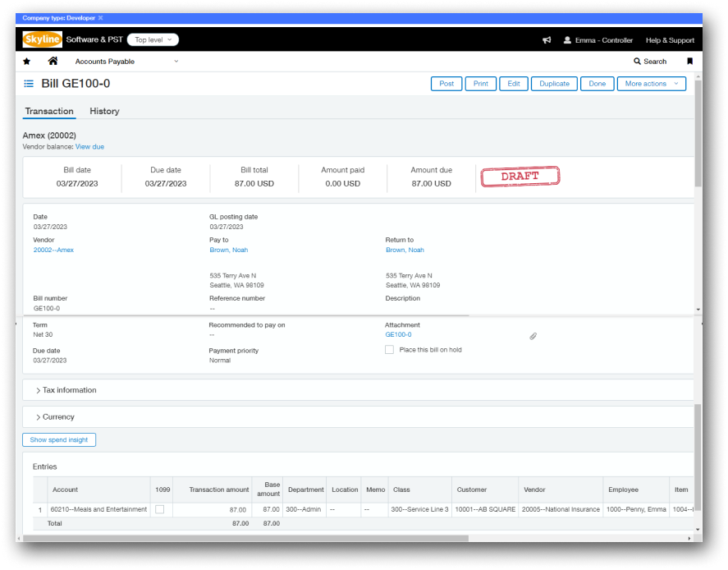The height and width of the screenshot is (570, 728).
Task: Open Help & Support menu
Action: 670,40
